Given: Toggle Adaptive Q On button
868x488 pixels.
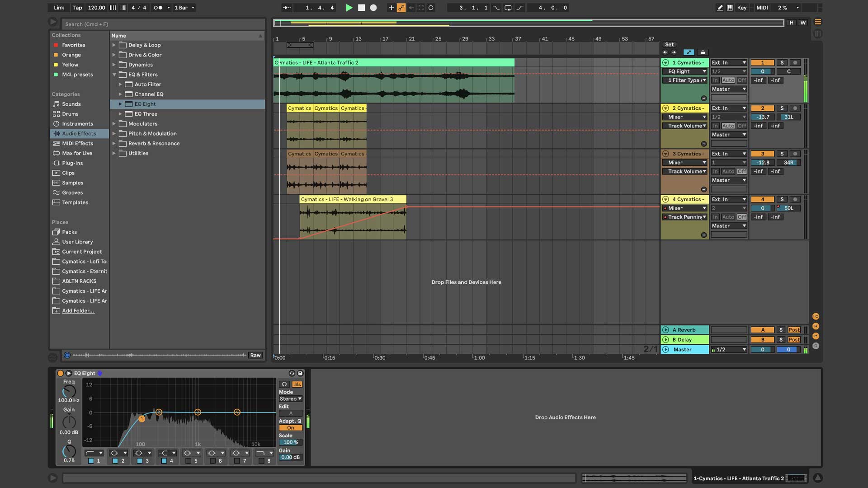Looking at the screenshot, I should (290, 428).
